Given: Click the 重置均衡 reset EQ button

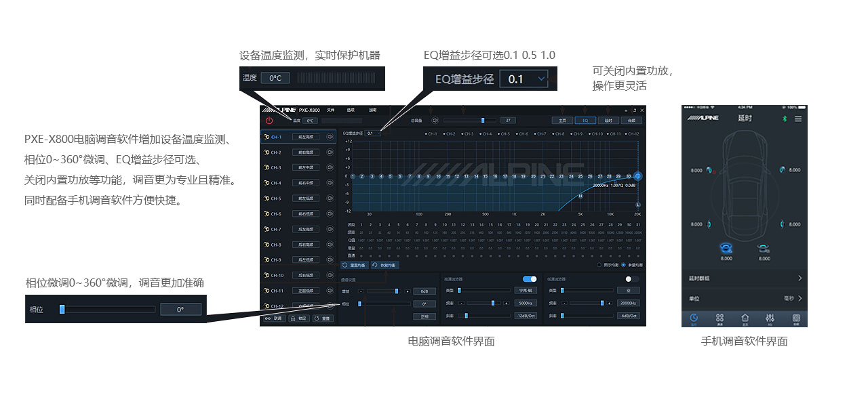Looking at the screenshot, I should [x=355, y=265].
